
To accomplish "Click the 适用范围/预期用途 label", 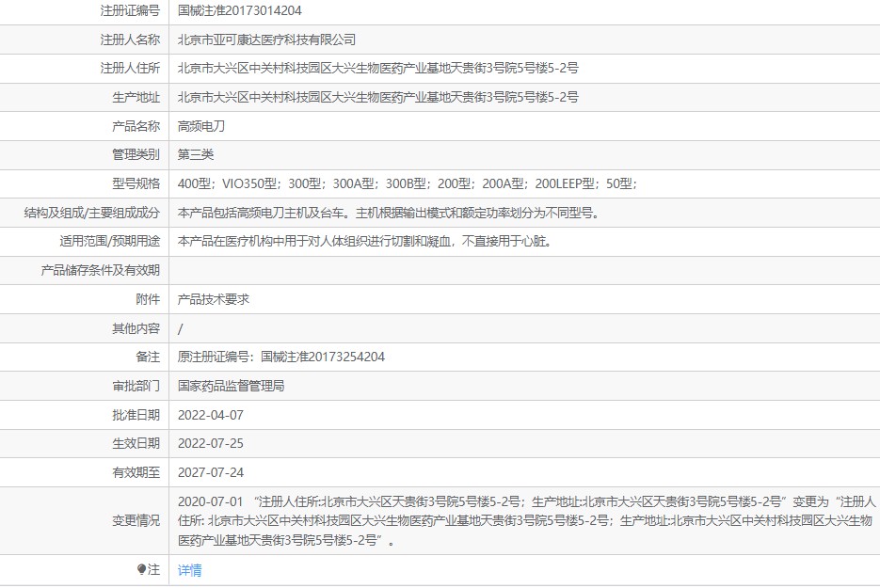I will coord(110,242).
